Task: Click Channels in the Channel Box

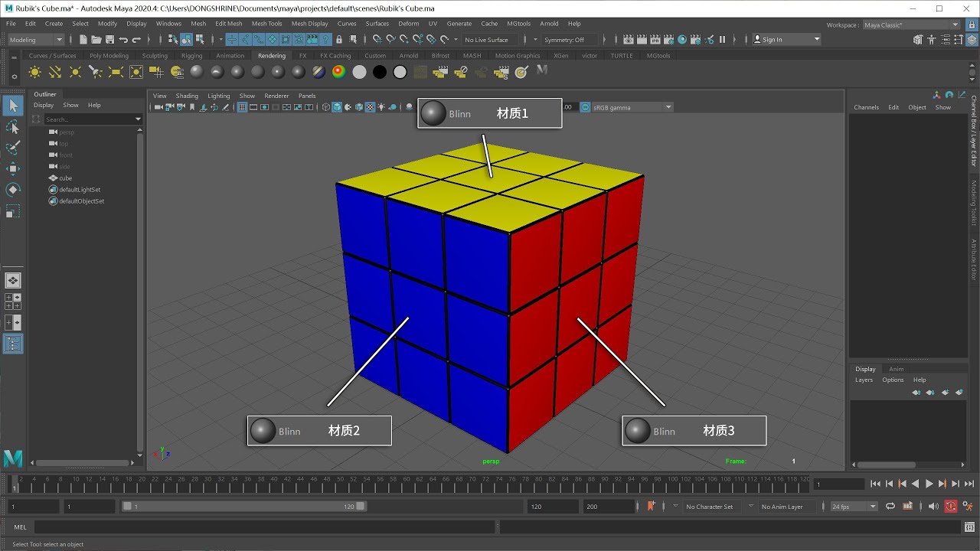Action: tap(867, 107)
